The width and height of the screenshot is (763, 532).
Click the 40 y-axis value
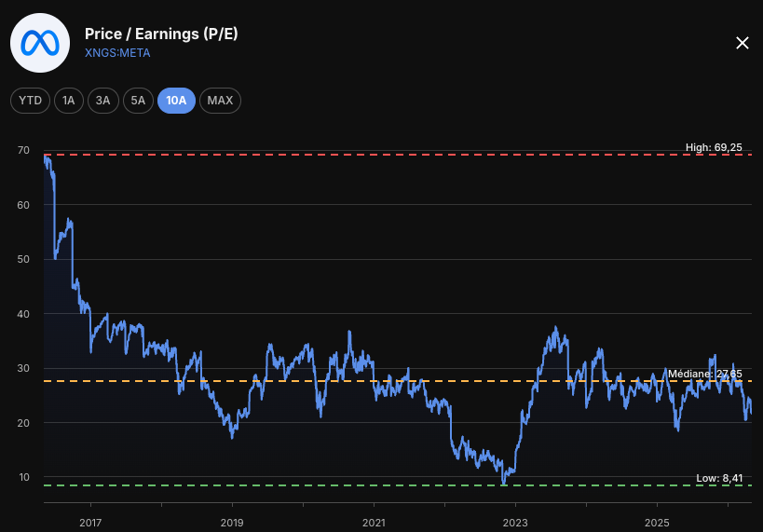coord(23,314)
